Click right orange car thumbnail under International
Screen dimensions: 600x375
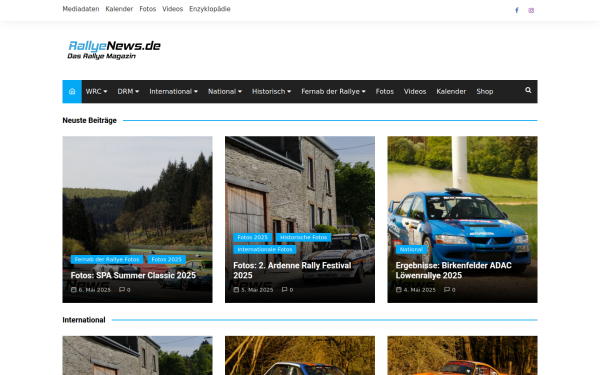462,355
